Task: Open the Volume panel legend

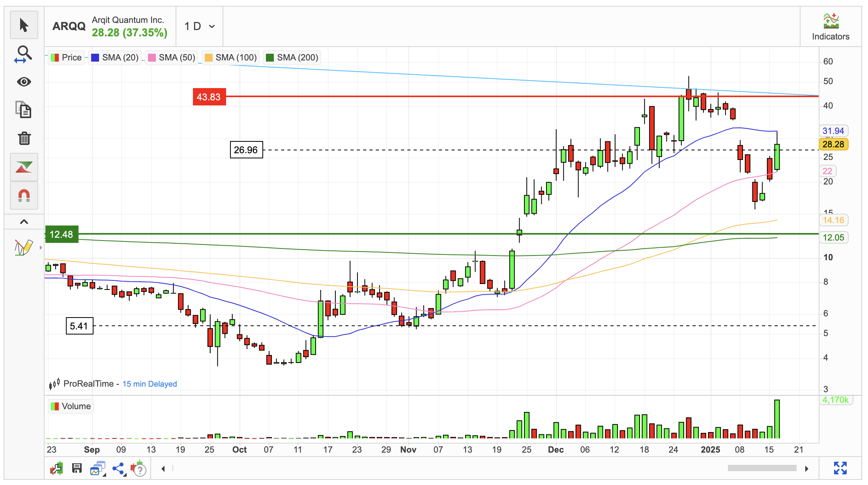Action: click(x=71, y=406)
